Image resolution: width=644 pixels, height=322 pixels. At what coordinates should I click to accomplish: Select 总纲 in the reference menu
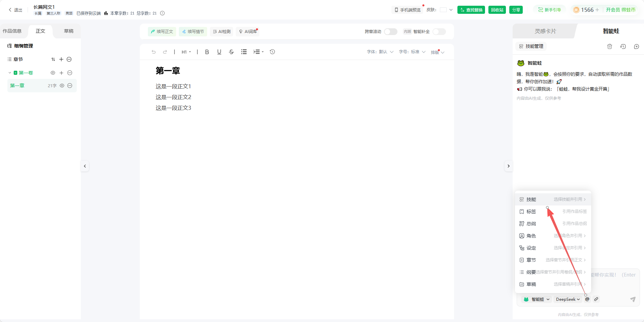pos(553,224)
